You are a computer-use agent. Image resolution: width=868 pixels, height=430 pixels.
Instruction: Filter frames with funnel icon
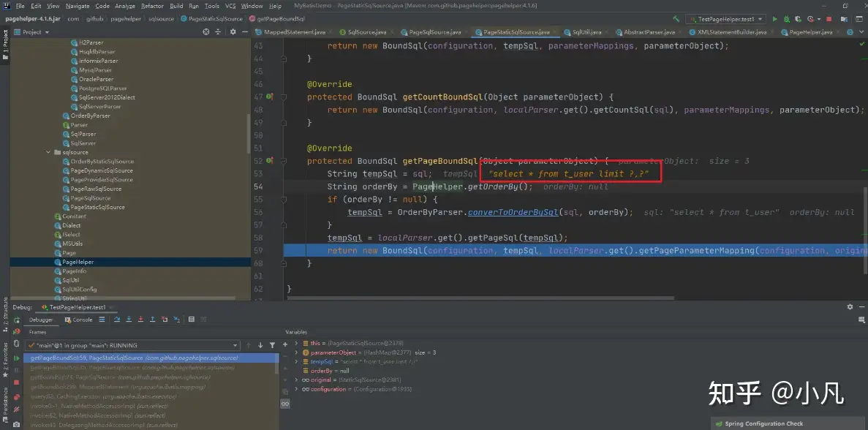272,345
